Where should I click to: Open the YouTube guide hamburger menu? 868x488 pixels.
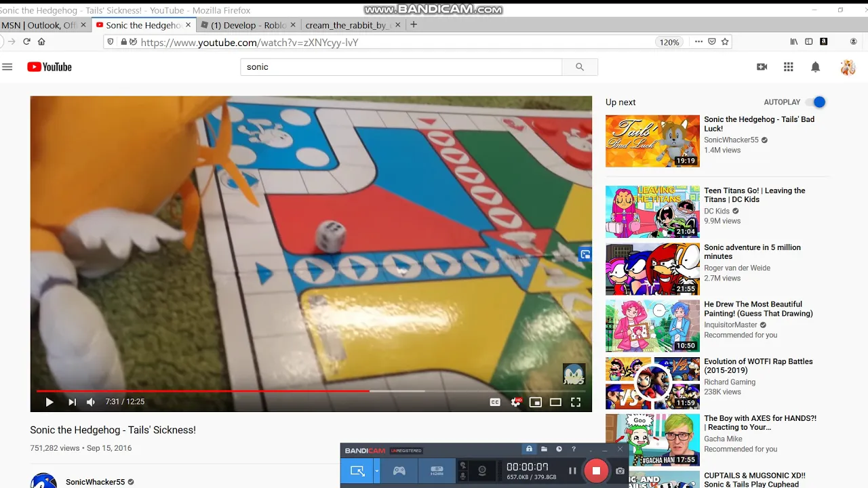7,67
